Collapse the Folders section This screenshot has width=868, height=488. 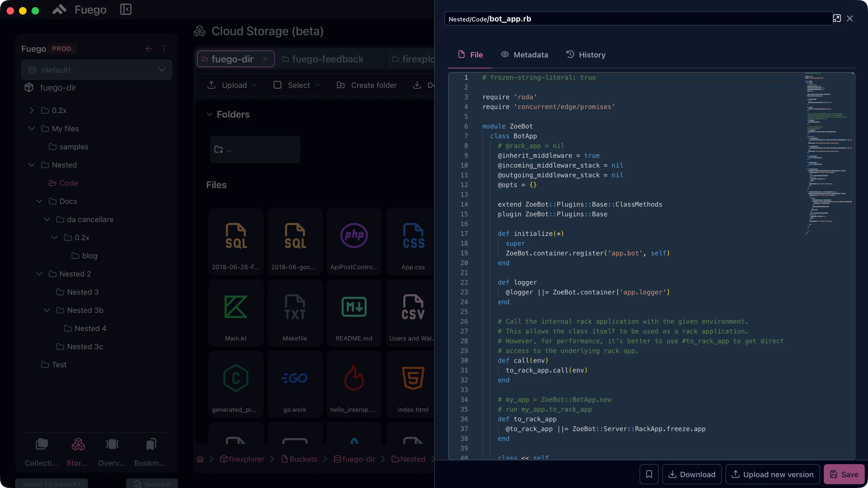click(209, 114)
